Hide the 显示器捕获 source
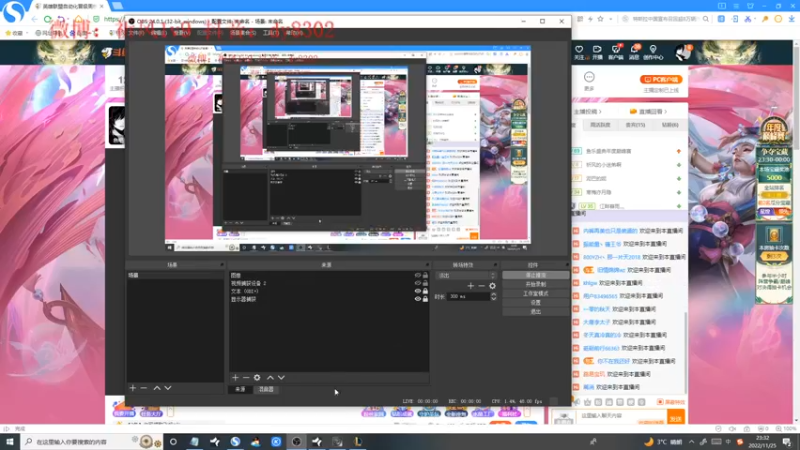Screen dimensions: 800x450 tap(418, 299)
